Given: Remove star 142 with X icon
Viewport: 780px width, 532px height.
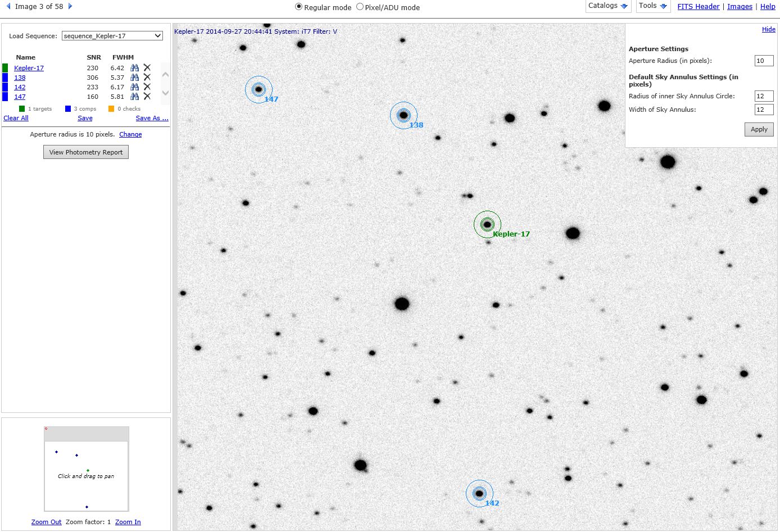Looking at the screenshot, I should pyautogui.click(x=147, y=87).
